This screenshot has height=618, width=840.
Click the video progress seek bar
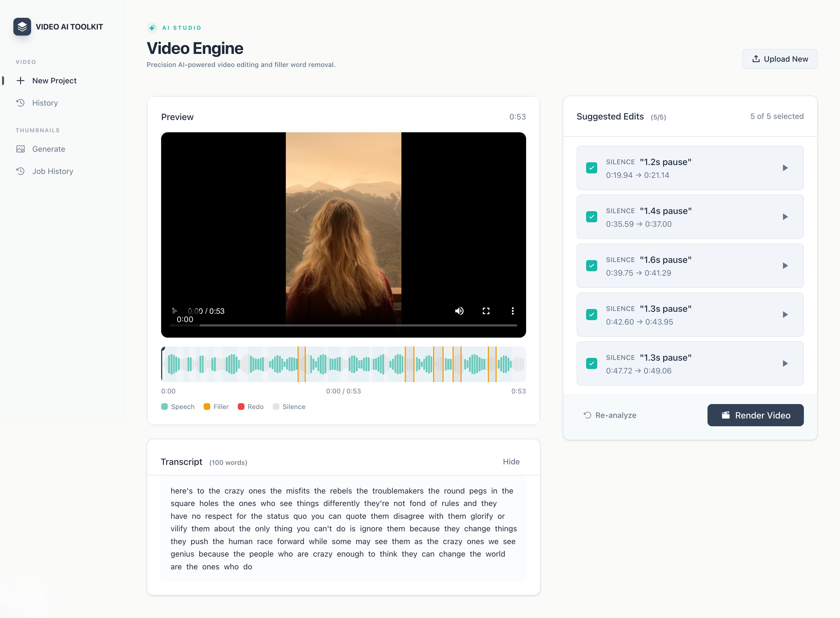pyautogui.click(x=343, y=325)
